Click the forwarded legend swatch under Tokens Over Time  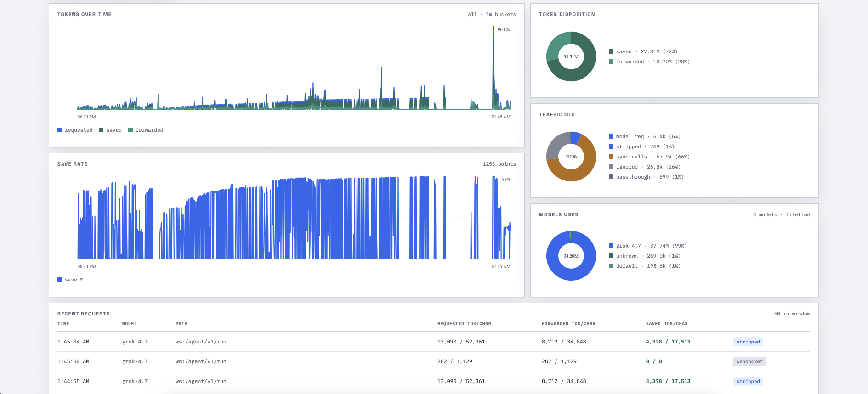(x=130, y=130)
